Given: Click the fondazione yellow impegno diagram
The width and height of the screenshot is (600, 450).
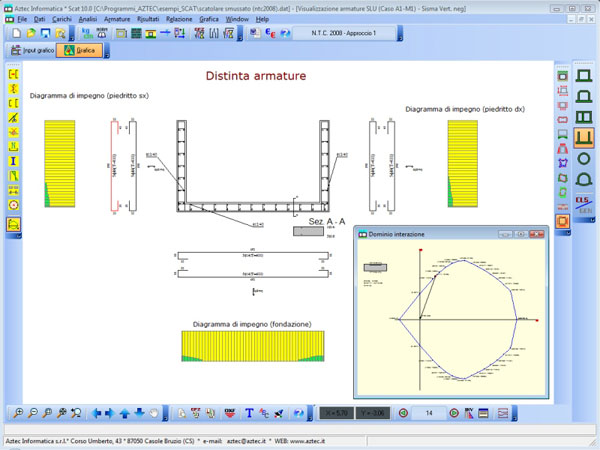Looking at the screenshot, I should tap(253, 346).
